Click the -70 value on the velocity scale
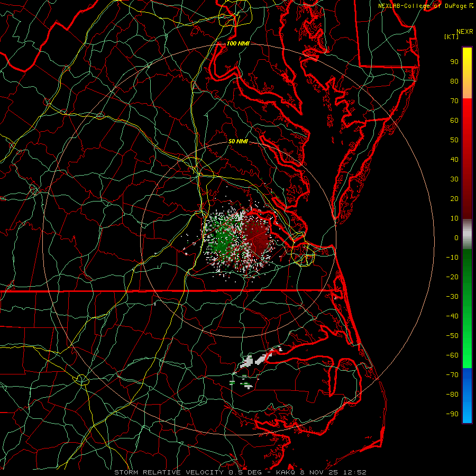The image size is (476, 476). tap(452, 375)
